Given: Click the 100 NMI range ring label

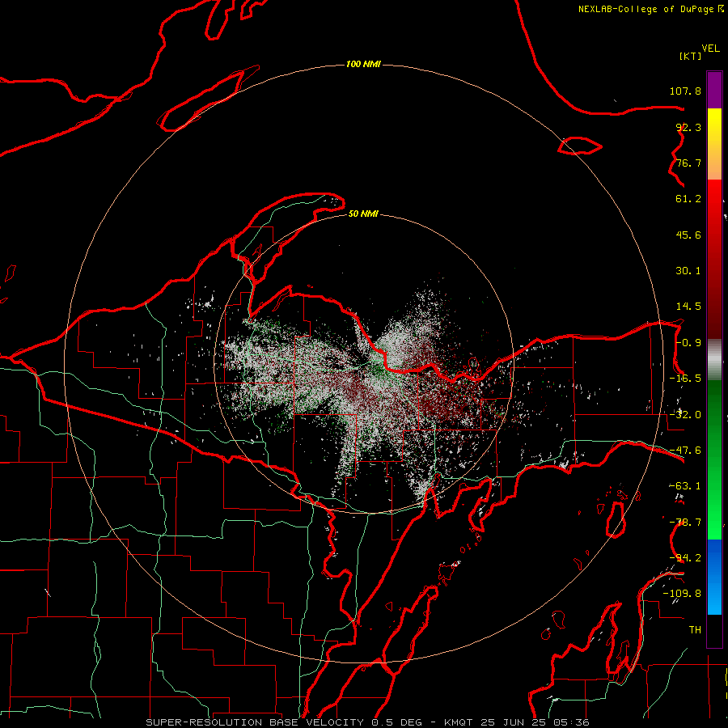Looking at the screenshot, I should point(363,64).
